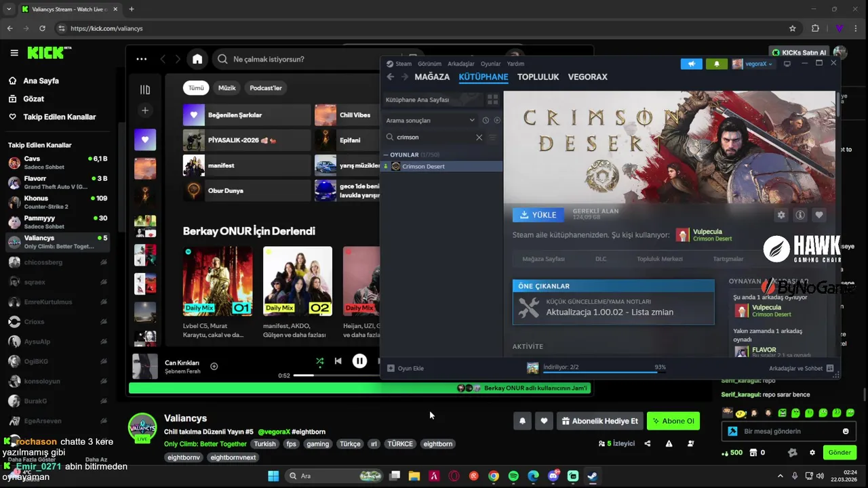Image resolution: width=868 pixels, height=488 pixels.
Task: Toggle Steam ready-to-play filter icon
Action: point(497,120)
